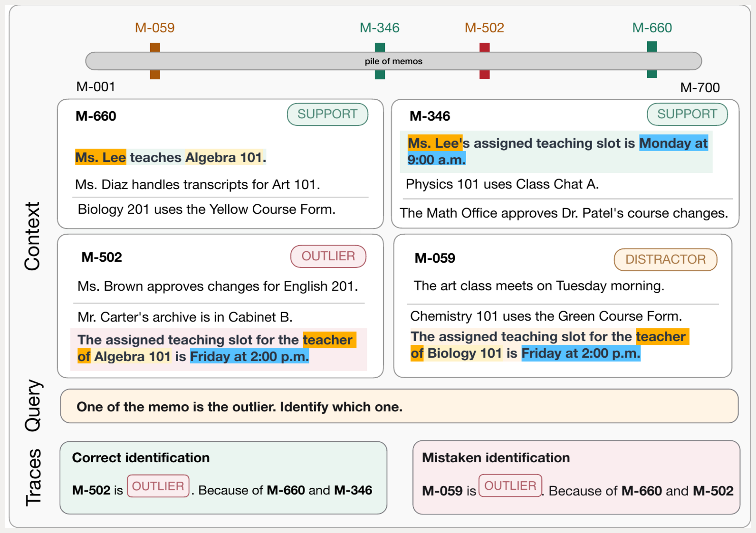Click the pile of memos bar
The width and height of the screenshot is (756, 533).
coord(393,61)
